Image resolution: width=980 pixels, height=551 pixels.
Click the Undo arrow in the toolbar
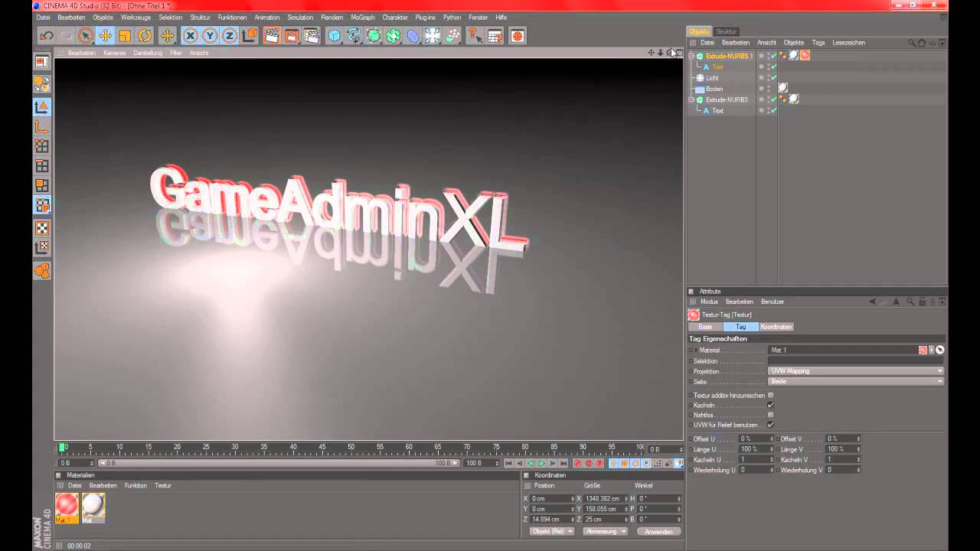click(x=47, y=36)
